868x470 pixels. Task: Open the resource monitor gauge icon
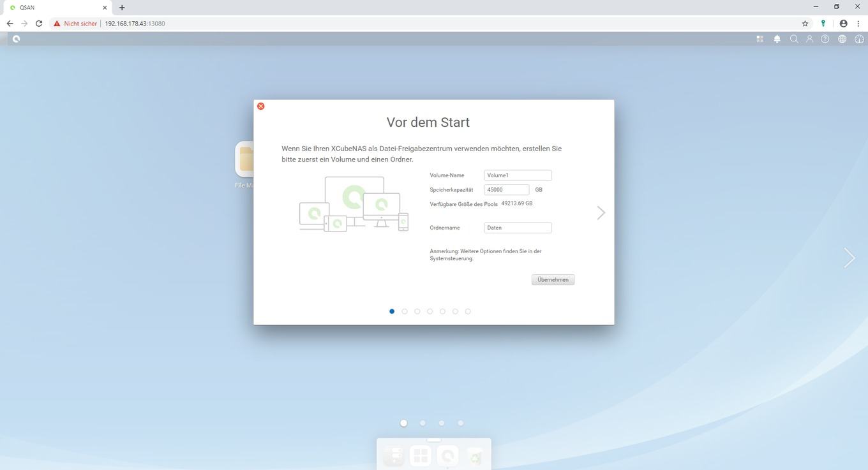859,39
